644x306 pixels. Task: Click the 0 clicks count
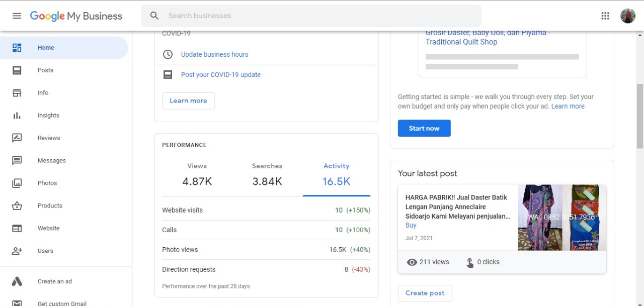489,262
